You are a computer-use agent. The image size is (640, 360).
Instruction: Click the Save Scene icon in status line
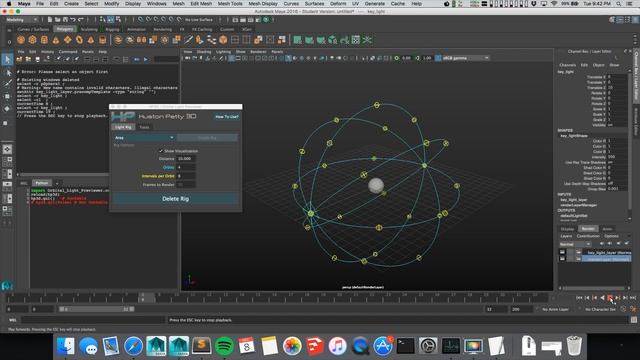point(65,20)
